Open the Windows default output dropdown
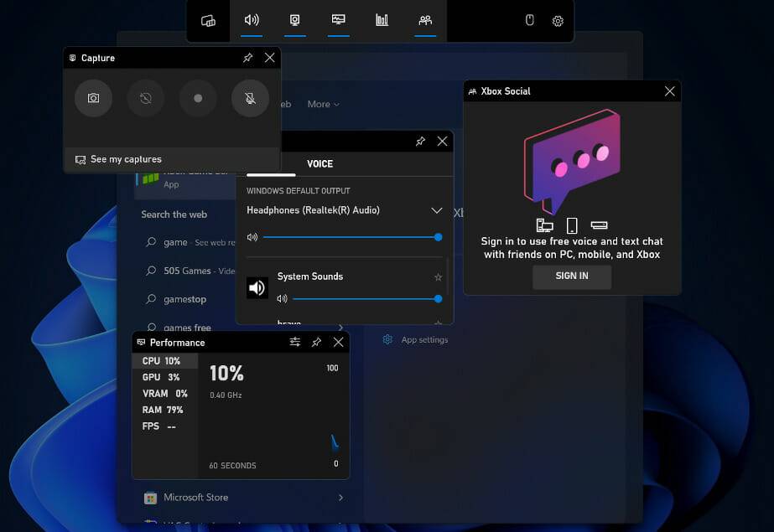 click(x=436, y=210)
